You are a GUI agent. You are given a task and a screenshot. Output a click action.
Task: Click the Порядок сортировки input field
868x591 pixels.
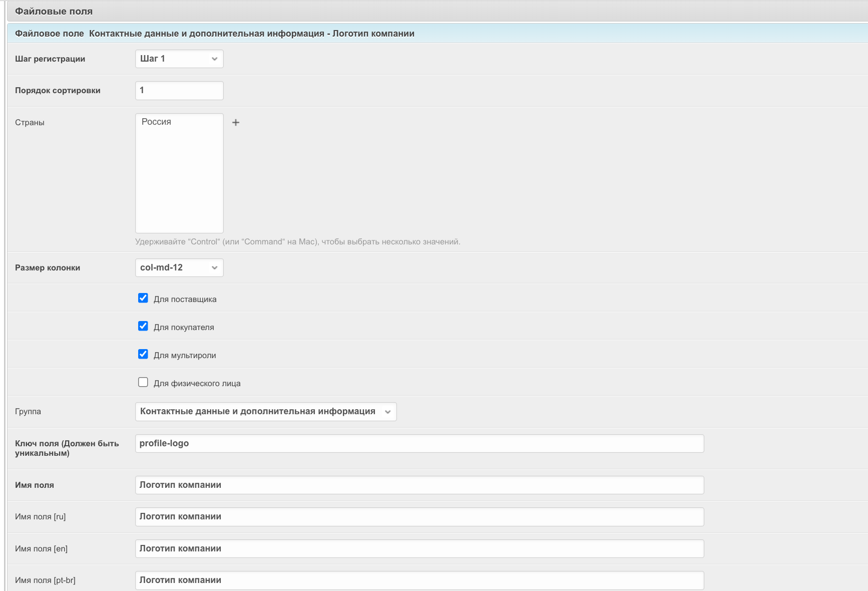point(179,91)
